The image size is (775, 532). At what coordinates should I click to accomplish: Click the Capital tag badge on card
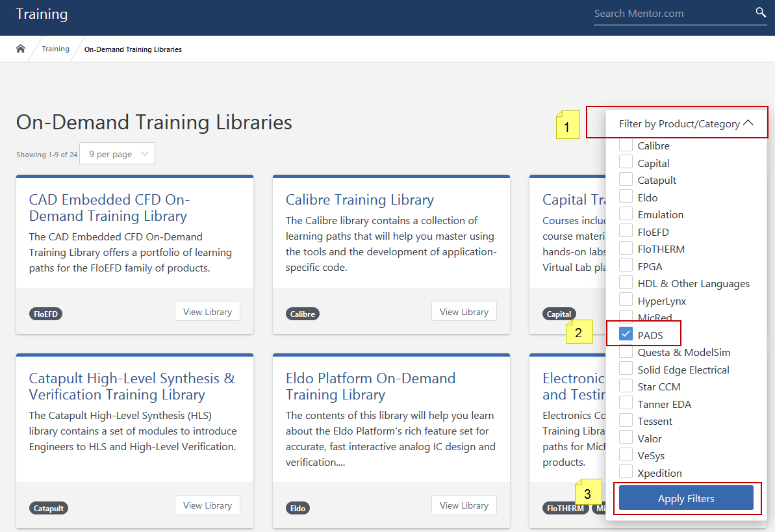[559, 314]
